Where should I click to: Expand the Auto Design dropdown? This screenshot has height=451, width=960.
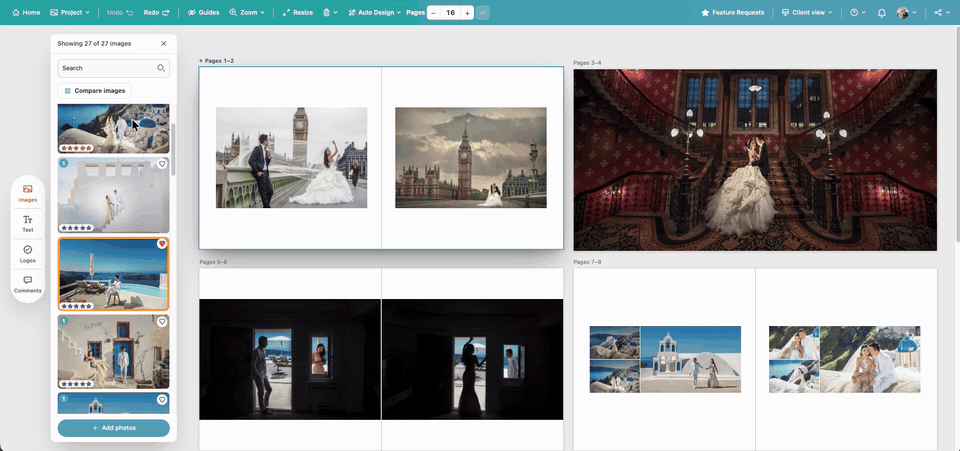374,12
